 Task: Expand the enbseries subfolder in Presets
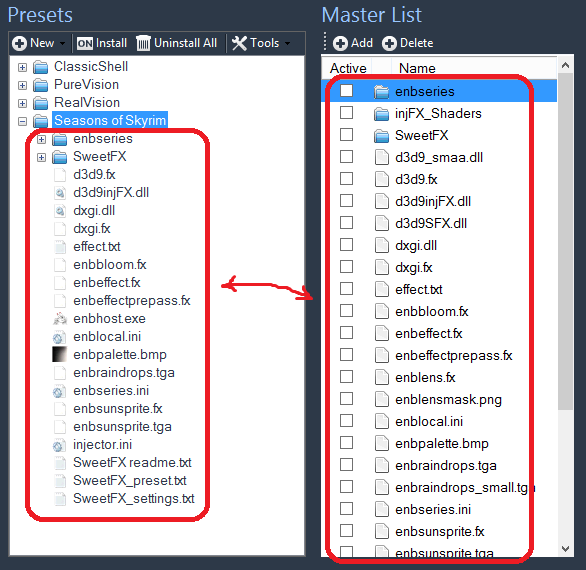(41, 139)
